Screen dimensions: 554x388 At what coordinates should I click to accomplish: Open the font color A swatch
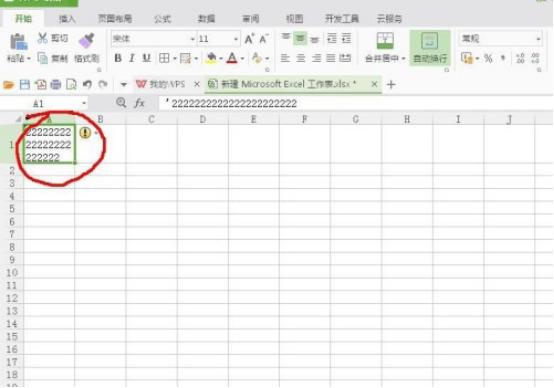pyautogui.click(x=232, y=58)
